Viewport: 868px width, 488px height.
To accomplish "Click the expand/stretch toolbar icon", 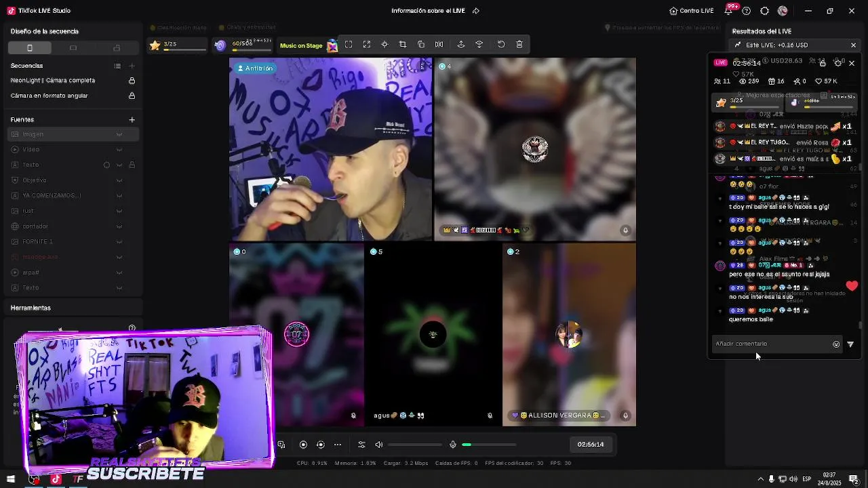I will click(x=367, y=45).
